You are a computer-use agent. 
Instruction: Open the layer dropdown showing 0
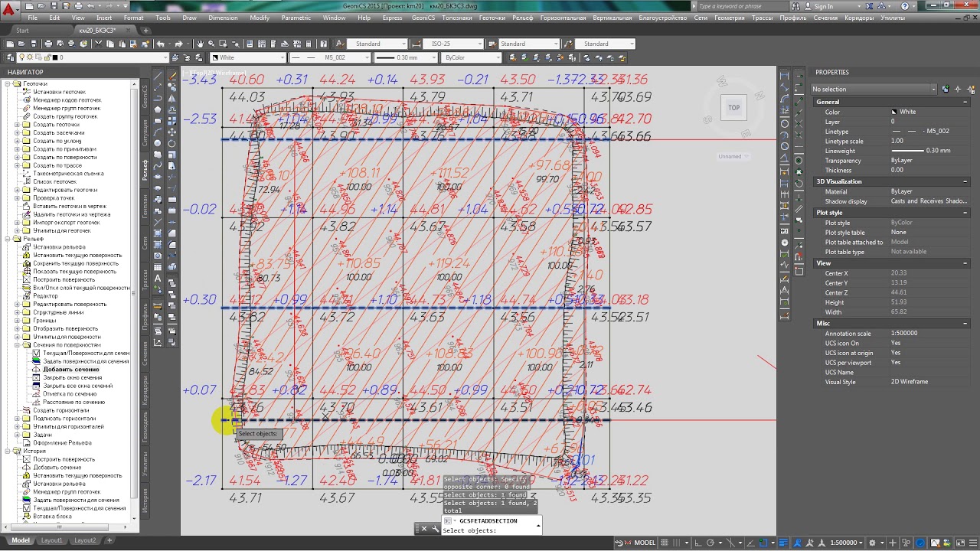tap(93, 57)
